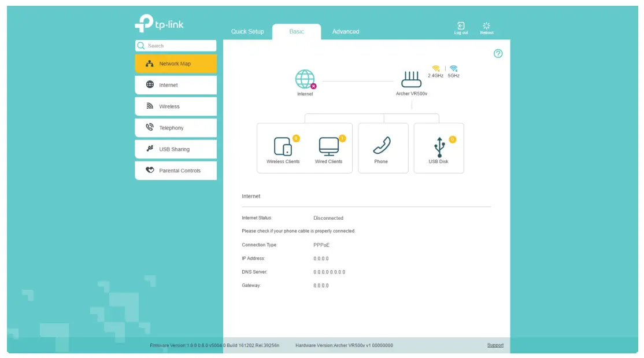Image resolution: width=644 pixels, height=358 pixels.
Task: Click the 2.4GHz wireless icon
Action: point(436,68)
